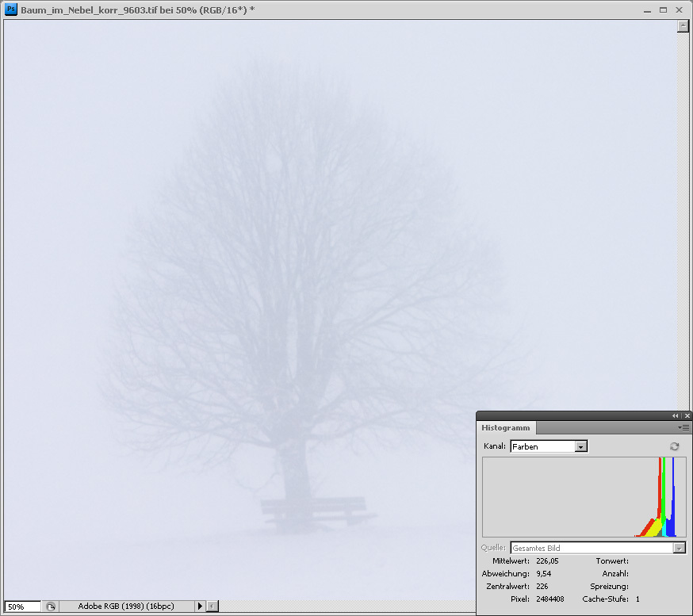
Task: Collapse the Histogramm panel with double arrows
Action: (676, 416)
